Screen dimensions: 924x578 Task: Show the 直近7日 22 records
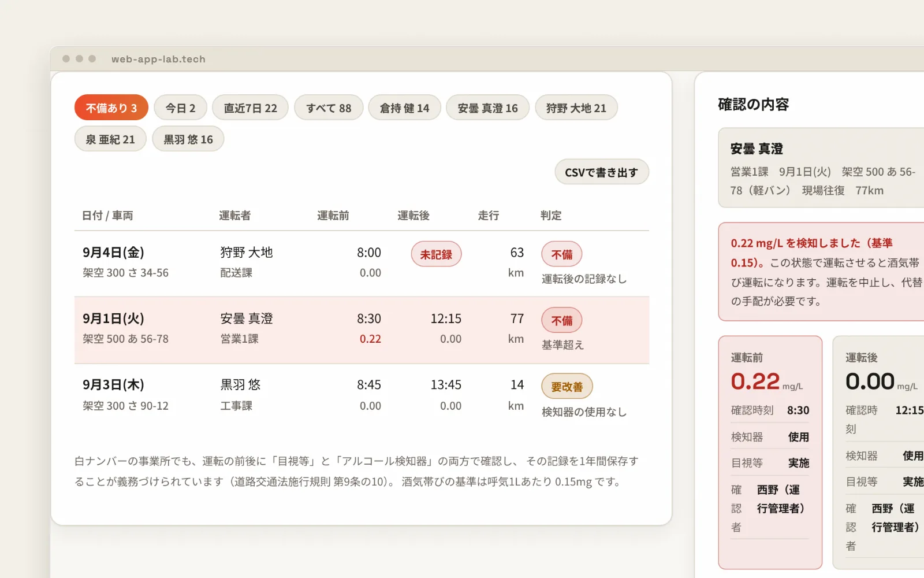coord(250,108)
